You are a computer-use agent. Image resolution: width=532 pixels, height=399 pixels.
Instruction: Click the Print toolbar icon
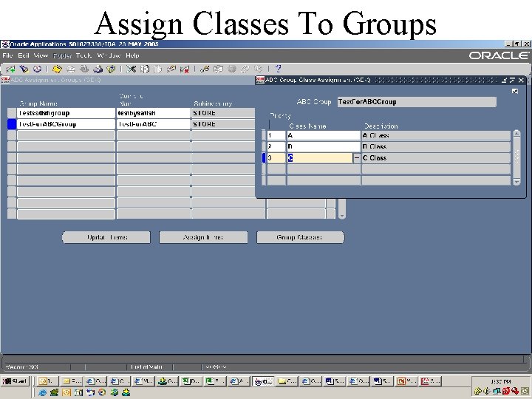98,69
